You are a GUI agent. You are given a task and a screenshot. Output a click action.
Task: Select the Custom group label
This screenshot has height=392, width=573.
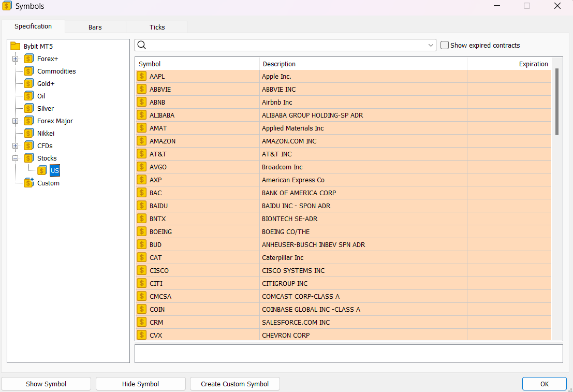[x=48, y=183]
